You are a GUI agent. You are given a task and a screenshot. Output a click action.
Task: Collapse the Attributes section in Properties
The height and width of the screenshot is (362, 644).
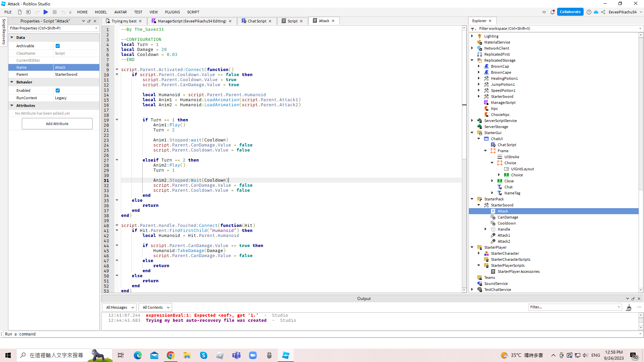coord(12,106)
